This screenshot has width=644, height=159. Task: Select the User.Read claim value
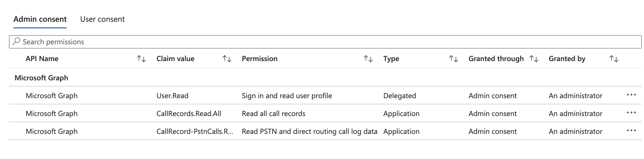pos(172,96)
